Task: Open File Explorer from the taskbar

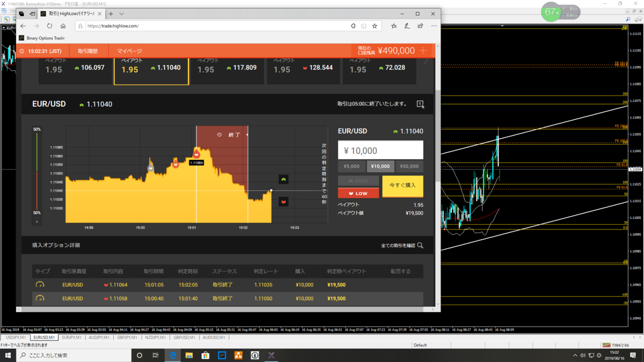Action: point(189,355)
